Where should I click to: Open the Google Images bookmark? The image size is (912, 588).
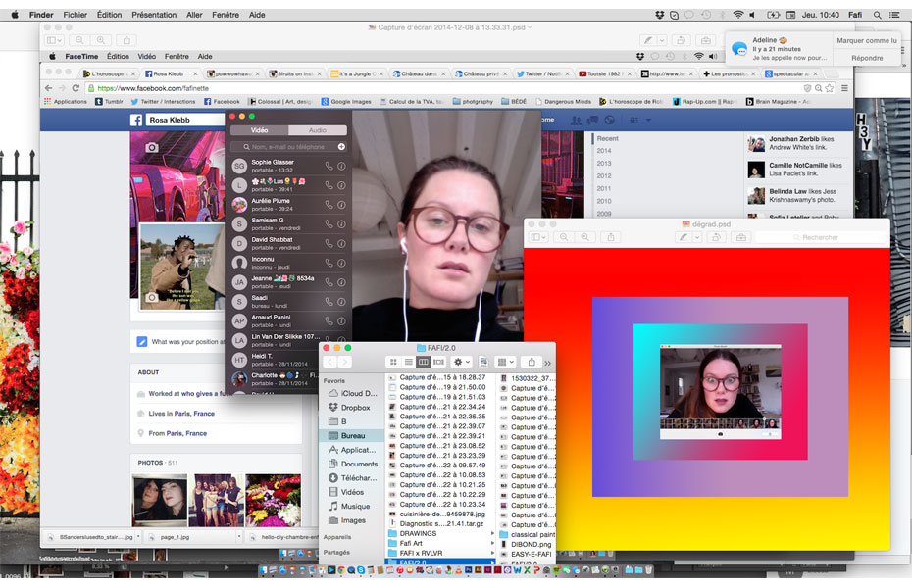click(346, 102)
